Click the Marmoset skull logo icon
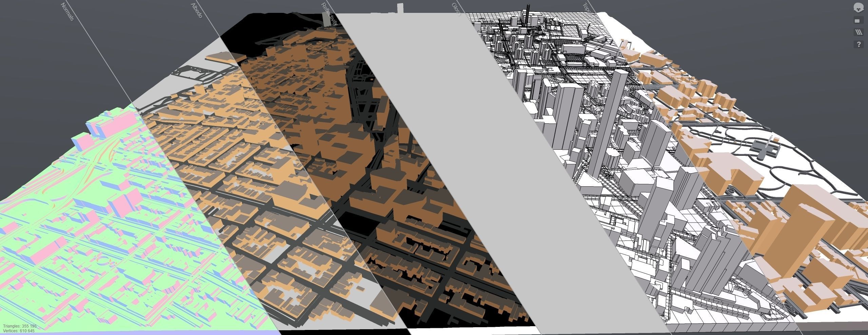The image size is (868, 335). pyautogui.click(x=859, y=8)
